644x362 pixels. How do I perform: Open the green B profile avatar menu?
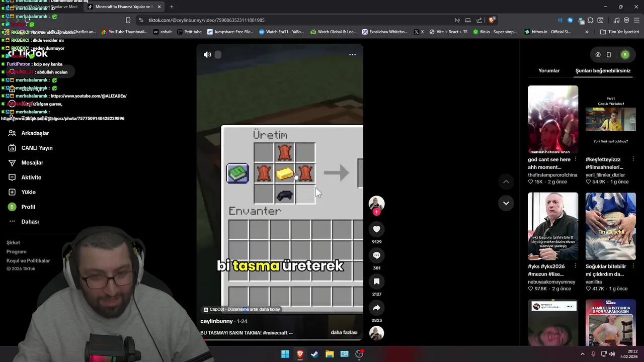point(625,55)
